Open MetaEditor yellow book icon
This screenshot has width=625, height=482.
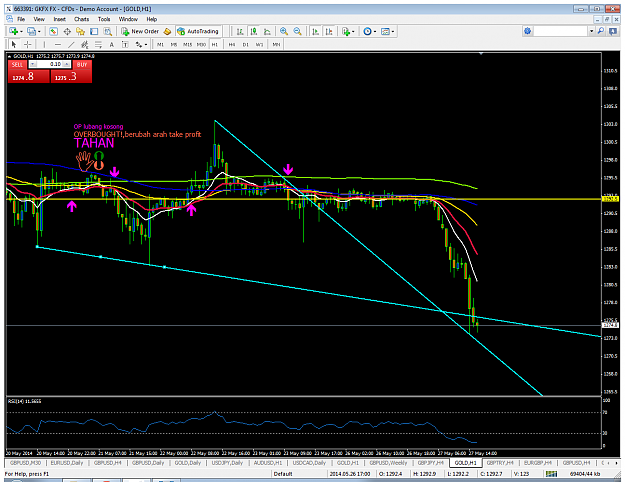pyautogui.click(x=167, y=31)
